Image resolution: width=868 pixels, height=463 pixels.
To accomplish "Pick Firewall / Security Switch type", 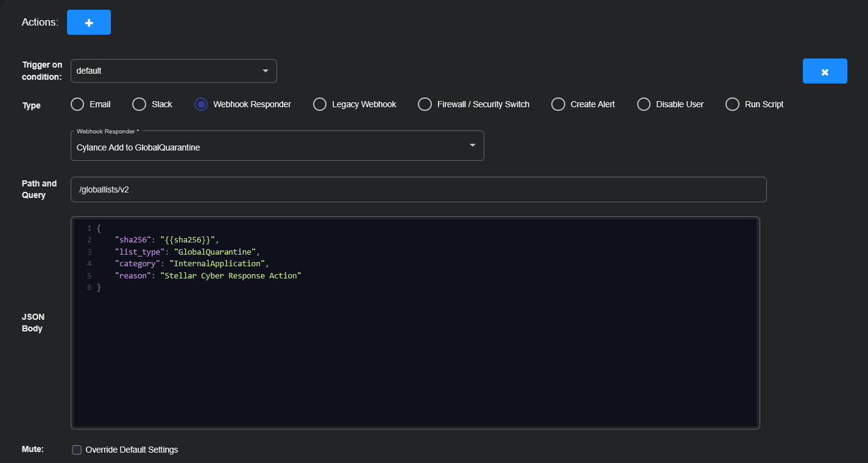I will (x=425, y=104).
